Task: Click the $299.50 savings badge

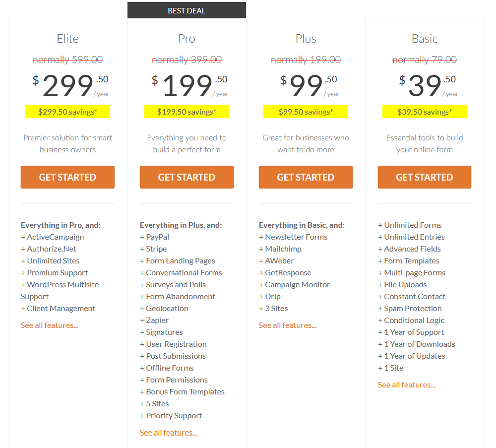Action: [67, 111]
